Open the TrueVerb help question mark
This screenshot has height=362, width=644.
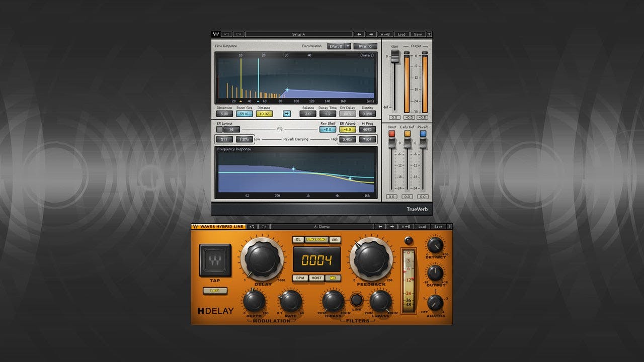pos(429,34)
